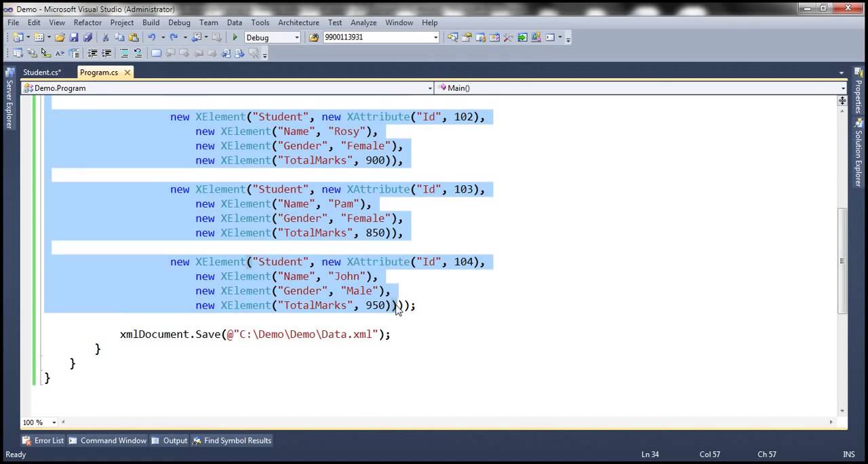Image resolution: width=868 pixels, height=464 pixels.
Task: Click the green arrow Start Page icon
Action: [x=522, y=37]
